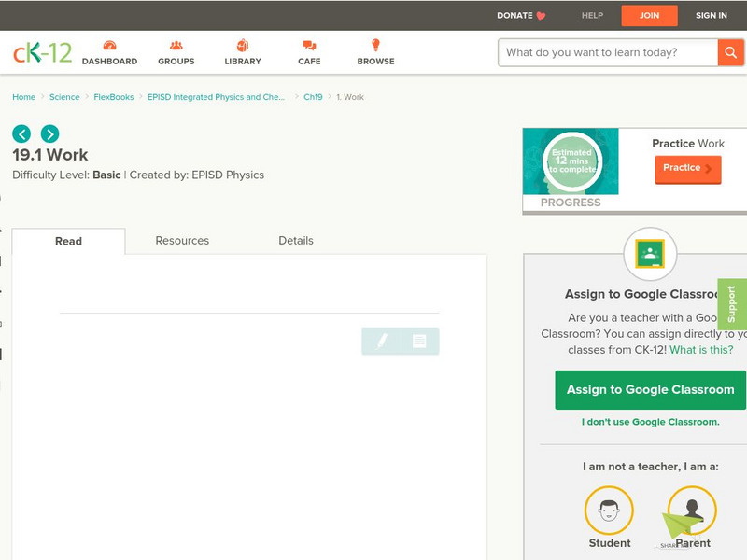The image size is (747, 560).
Task: Switch to the Details tab
Action: (x=296, y=241)
